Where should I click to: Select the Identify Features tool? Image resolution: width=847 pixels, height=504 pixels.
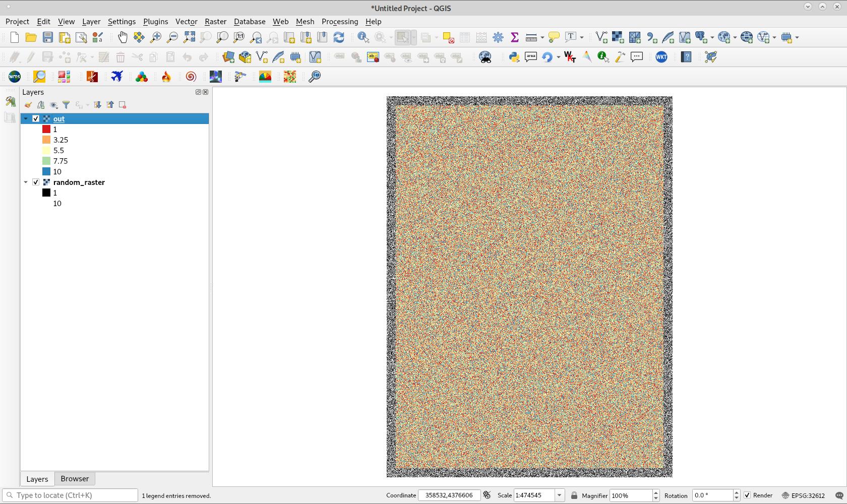pyautogui.click(x=363, y=37)
